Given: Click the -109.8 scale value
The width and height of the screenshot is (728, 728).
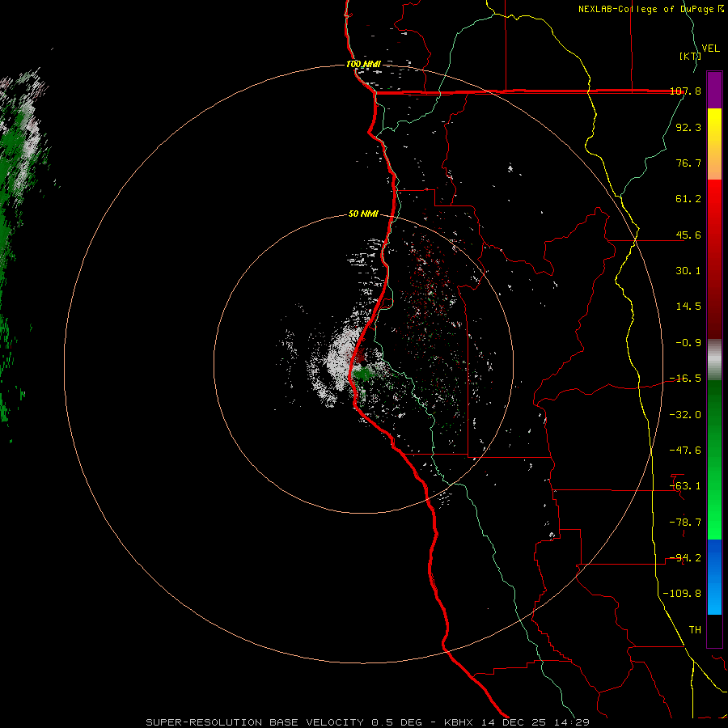Looking at the screenshot, I should click(682, 594).
